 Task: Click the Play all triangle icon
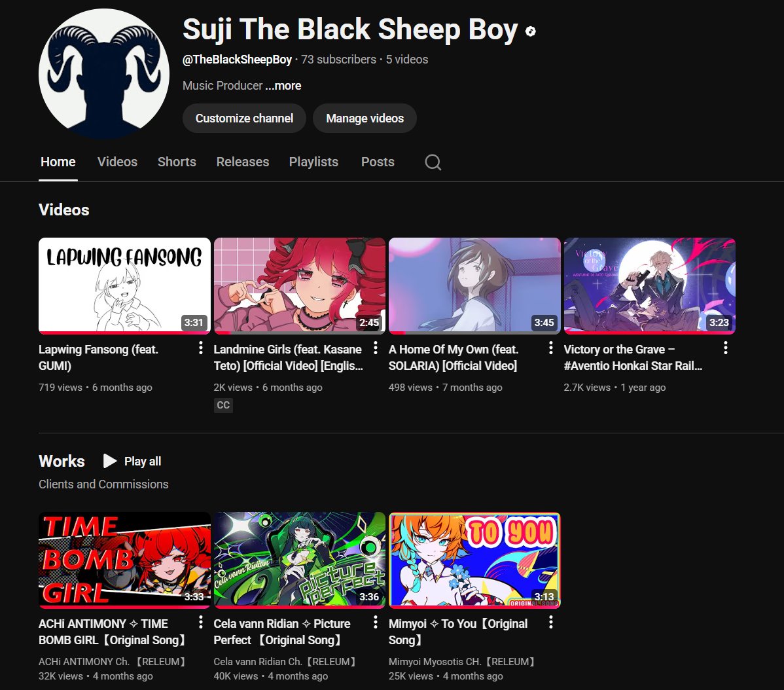[x=109, y=461]
